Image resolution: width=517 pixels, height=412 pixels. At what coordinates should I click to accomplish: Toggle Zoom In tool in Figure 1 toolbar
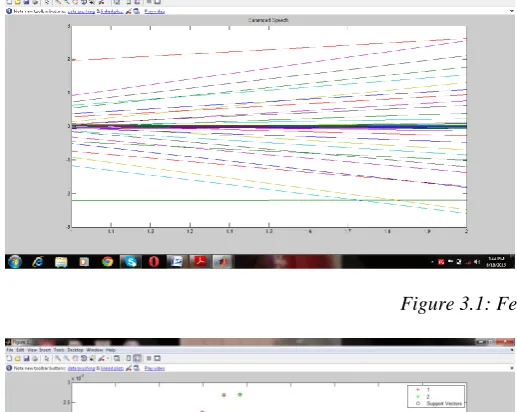tap(58, 358)
